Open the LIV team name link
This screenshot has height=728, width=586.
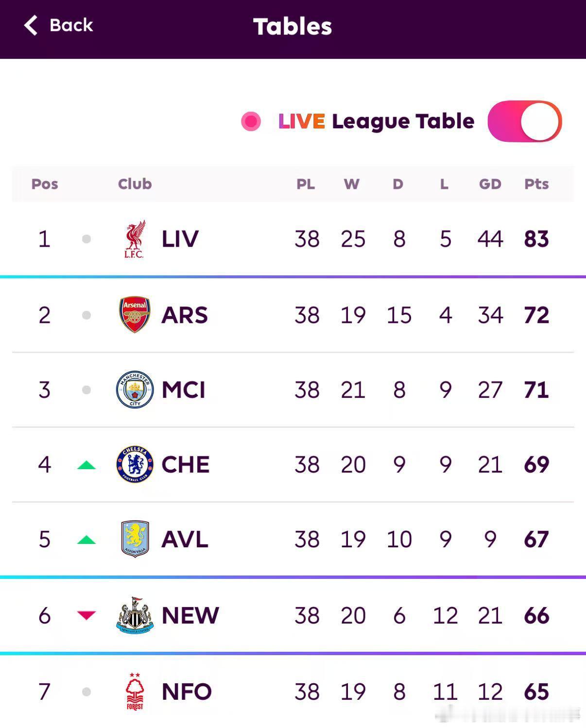(x=180, y=239)
